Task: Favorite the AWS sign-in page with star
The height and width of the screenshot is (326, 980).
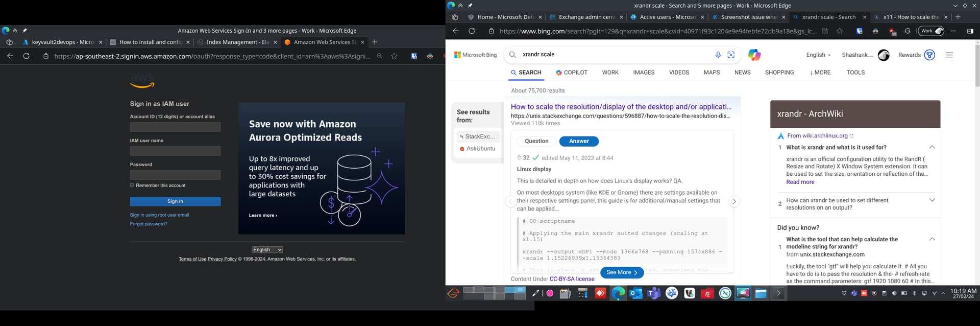Action: click(x=394, y=56)
